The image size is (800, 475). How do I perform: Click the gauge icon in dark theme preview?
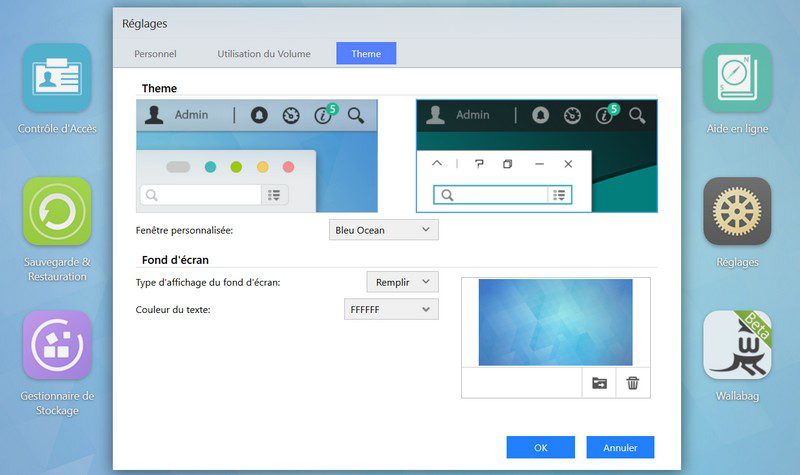coord(572,115)
